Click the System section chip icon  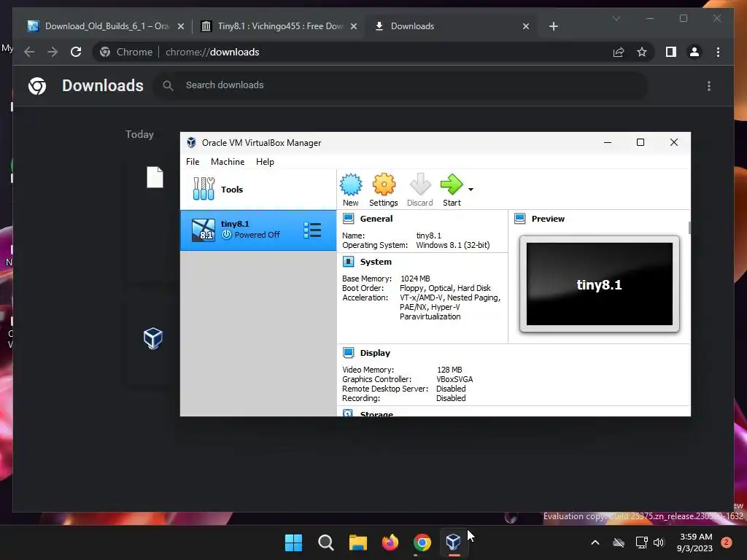[x=348, y=262]
